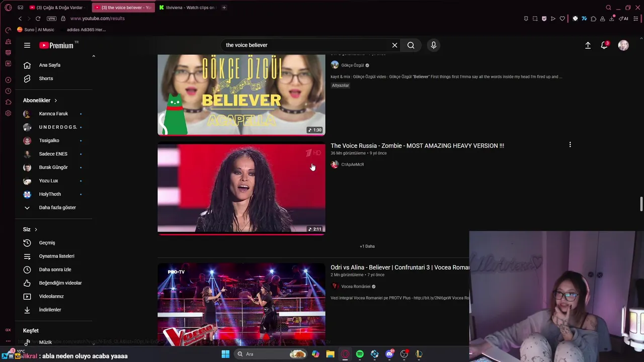The height and width of the screenshot is (362, 644).
Task: Open Opera tab search magnifier
Action: click(x=608, y=8)
